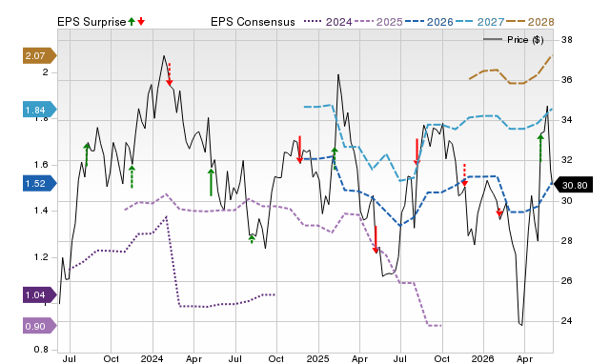Click the small green up arrow at the mid-2024 price low
The width and height of the screenshot is (610, 364).
click(252, 239)
